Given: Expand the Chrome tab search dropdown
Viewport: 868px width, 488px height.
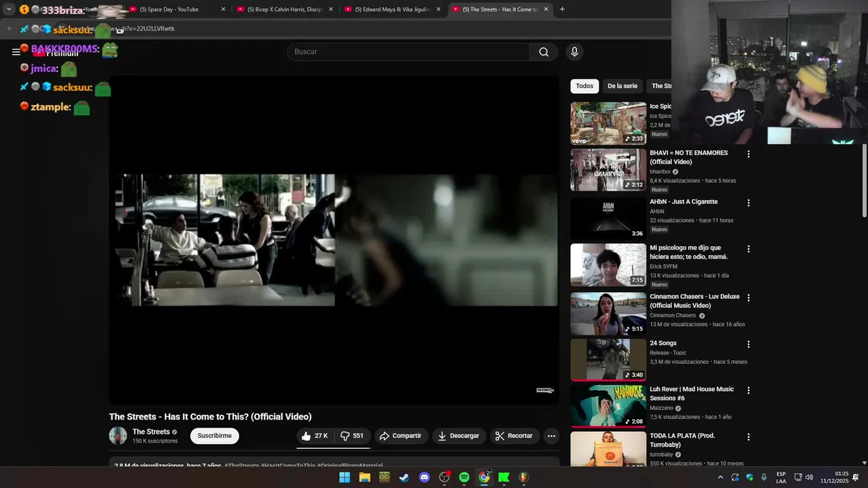Looking at the screenshot, I should (x=9, y=9).
